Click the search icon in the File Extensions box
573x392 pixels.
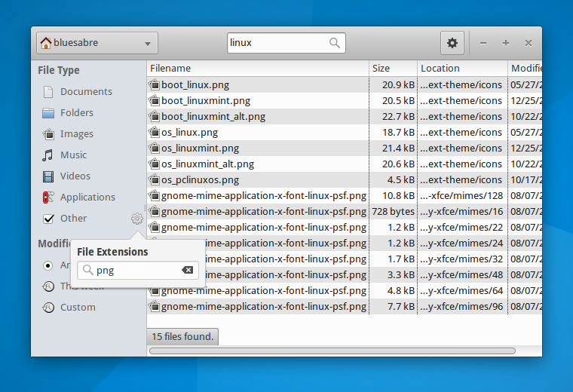pyautogui.click(x=87, y=270)
